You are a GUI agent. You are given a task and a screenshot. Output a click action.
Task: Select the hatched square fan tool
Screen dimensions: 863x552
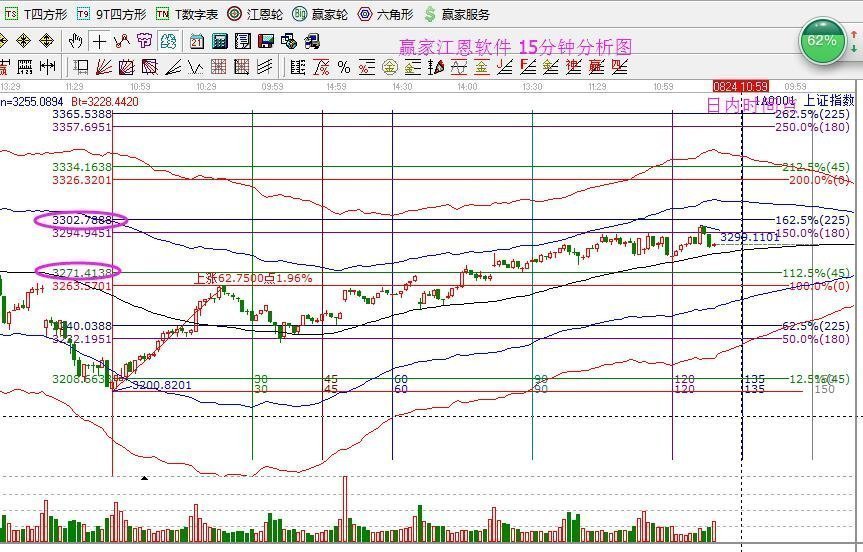(x=150, y=67)
